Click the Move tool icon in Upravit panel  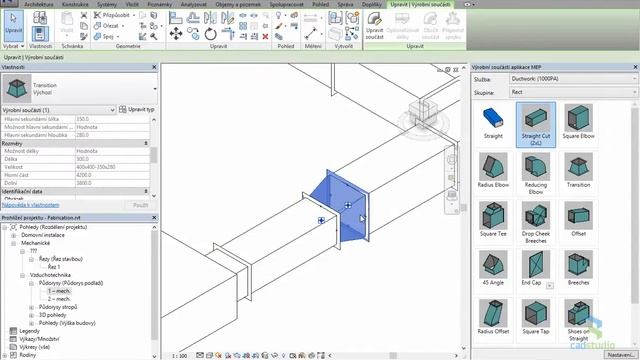point(176,33)
